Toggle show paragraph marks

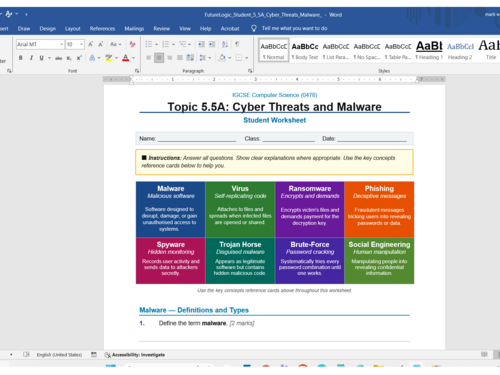coord(237,44)
